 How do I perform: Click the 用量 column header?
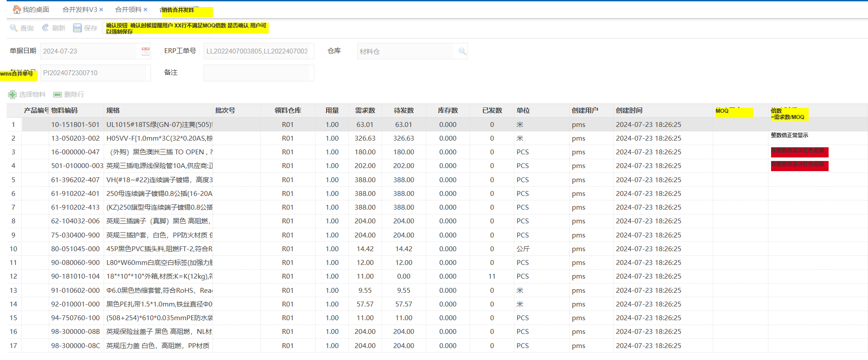click(332, 111)
